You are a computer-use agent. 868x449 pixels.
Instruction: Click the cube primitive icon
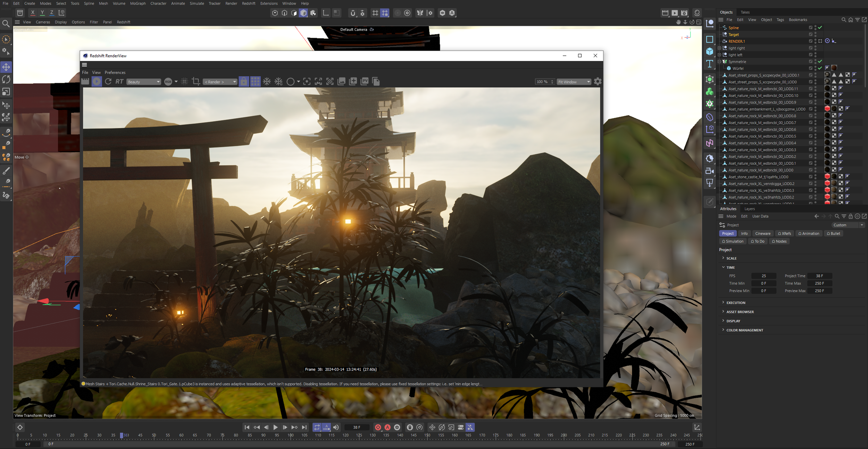pyautogui.click(x=710, y=52)
